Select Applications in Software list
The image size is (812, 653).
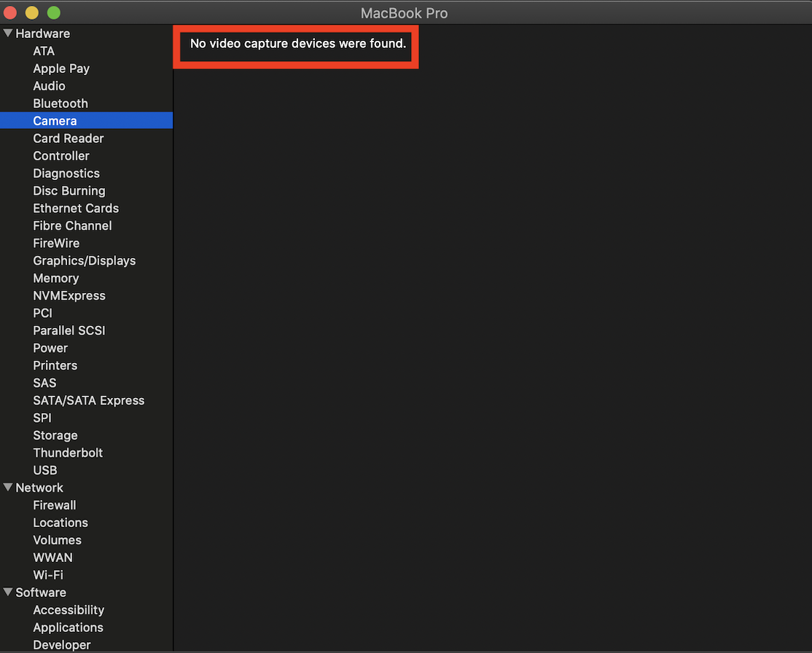pyautogui.click(x=68, y=627)
